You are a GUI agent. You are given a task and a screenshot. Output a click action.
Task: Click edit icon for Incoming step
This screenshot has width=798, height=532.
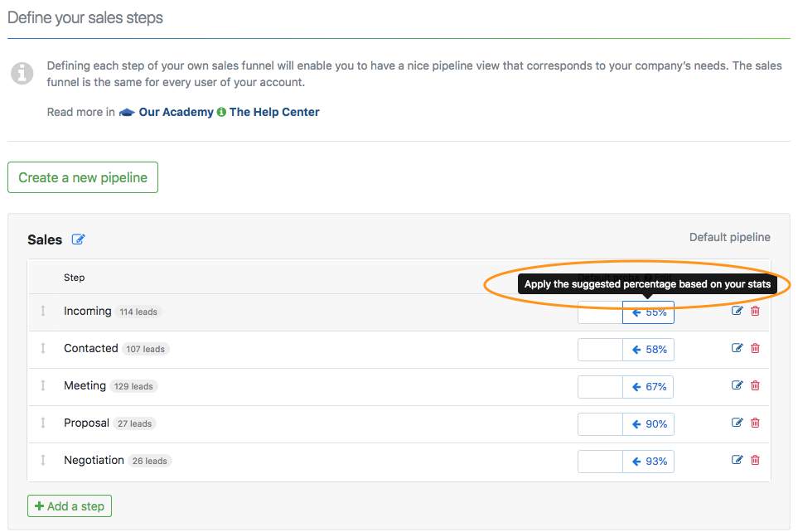coord(738,311)
